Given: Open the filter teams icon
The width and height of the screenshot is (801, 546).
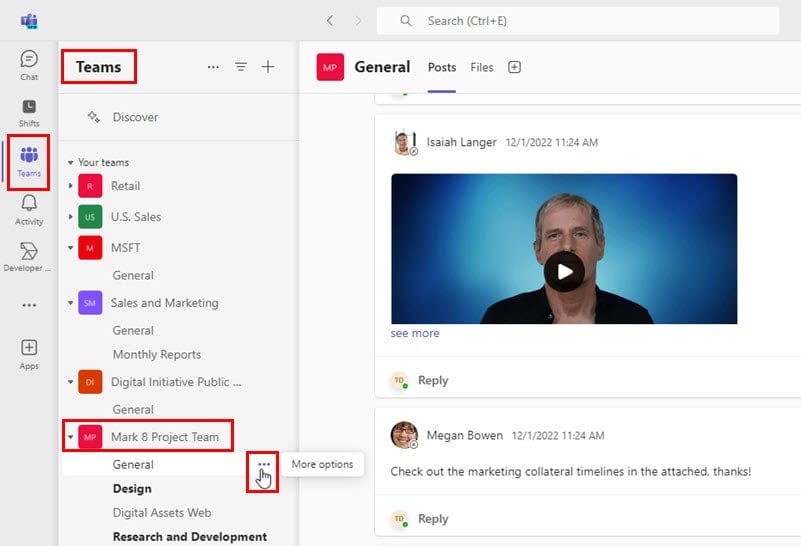Looking at the screenshot, I should tap(241, 66).
